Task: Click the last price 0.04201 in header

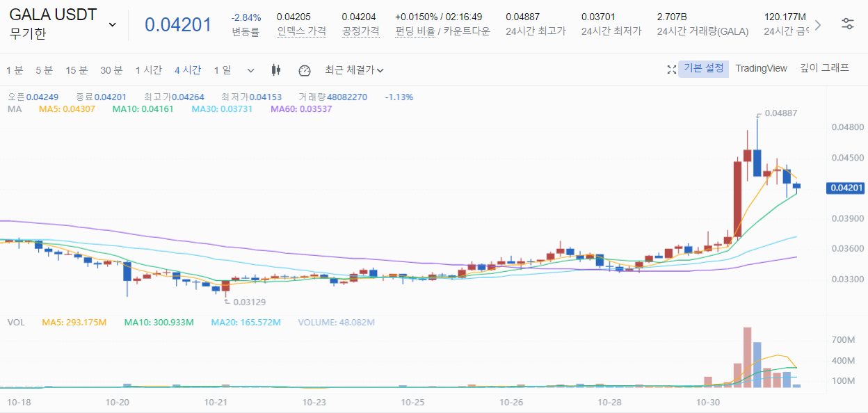Action: tap(178, 24)
